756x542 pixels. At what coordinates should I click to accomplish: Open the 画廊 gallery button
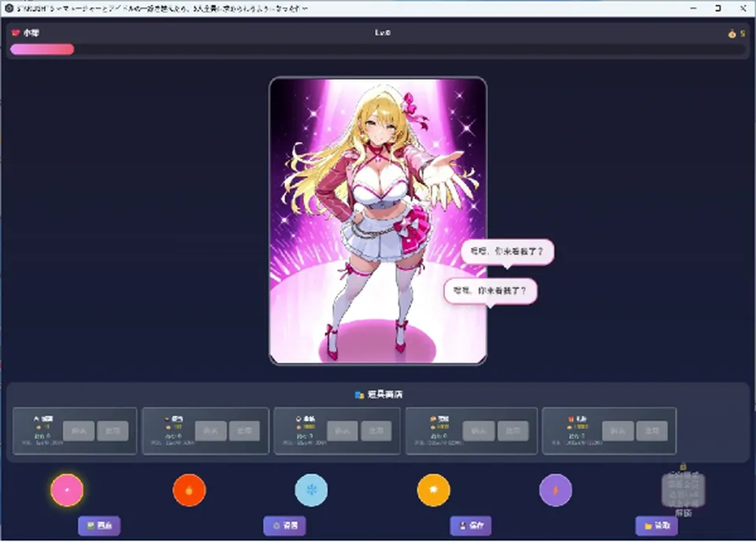tap(99, 525)
